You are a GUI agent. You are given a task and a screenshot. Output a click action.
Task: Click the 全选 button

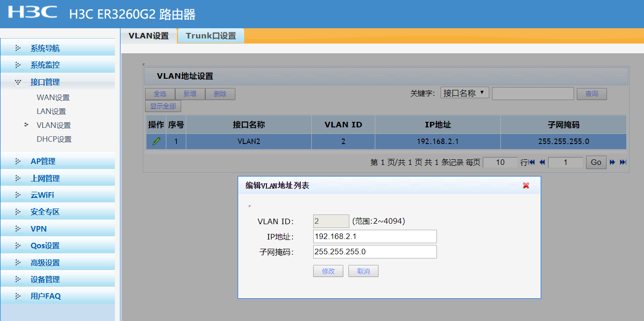click(160, 94)
